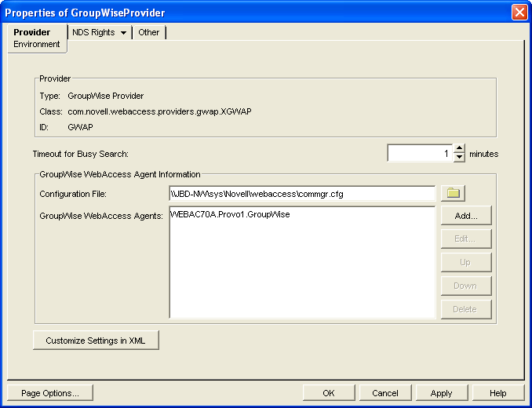
Task: Click the Environment sub-page under Provider
Action: click(36, 44)
